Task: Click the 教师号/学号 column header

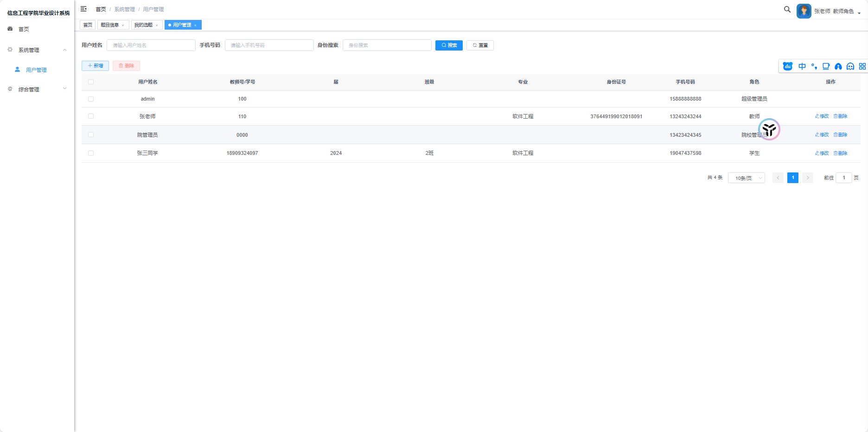Action: [242, 82]
